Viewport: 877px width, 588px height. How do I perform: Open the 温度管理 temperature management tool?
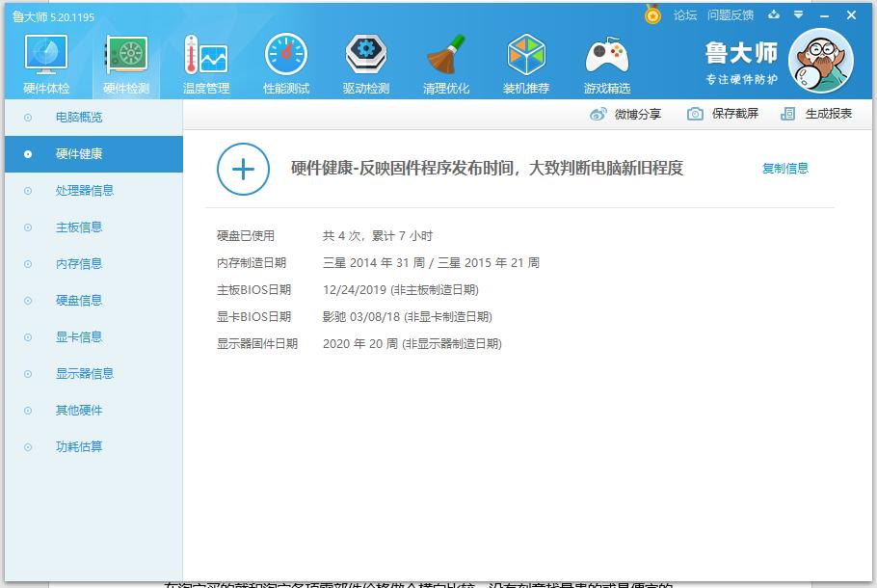(x=206, y=60)
